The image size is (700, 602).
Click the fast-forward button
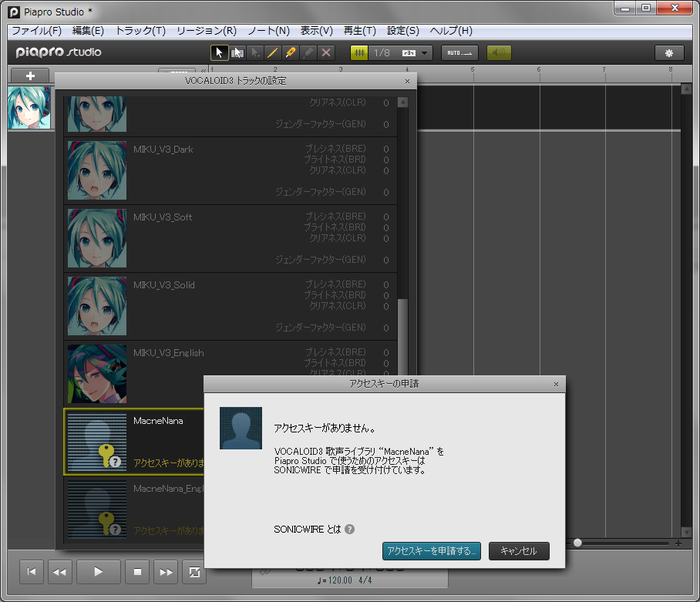166,572
